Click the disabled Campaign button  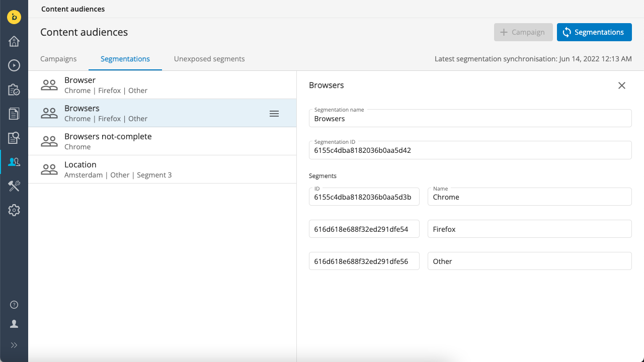pyautogui.click(x=523, y=32)
